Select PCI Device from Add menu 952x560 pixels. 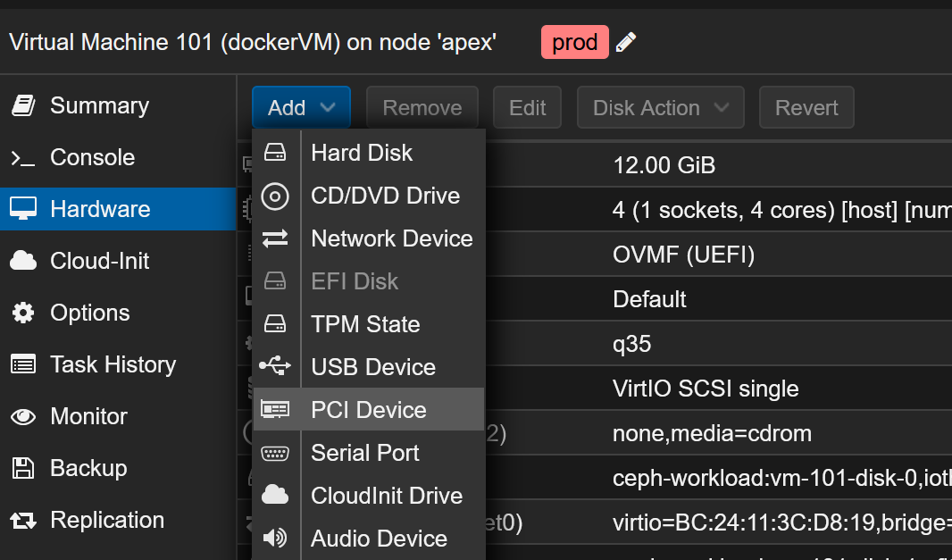[369, 410]
